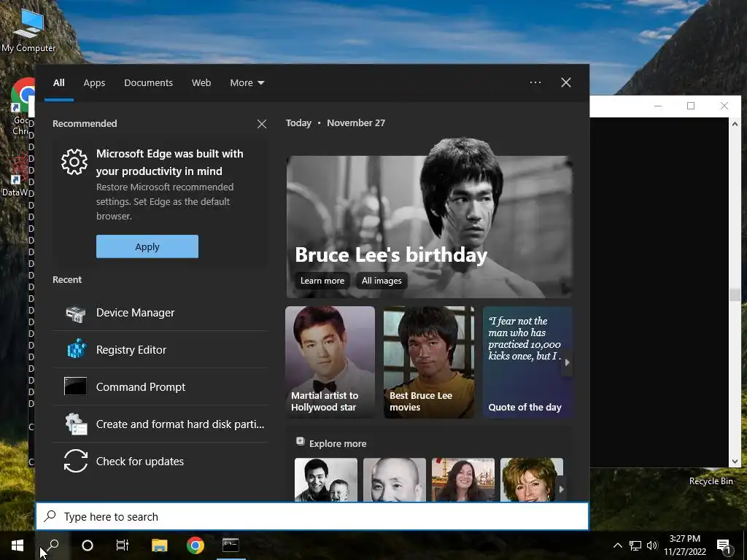
Task: Switch to the Web tab
Action: [x=201, y=83]
